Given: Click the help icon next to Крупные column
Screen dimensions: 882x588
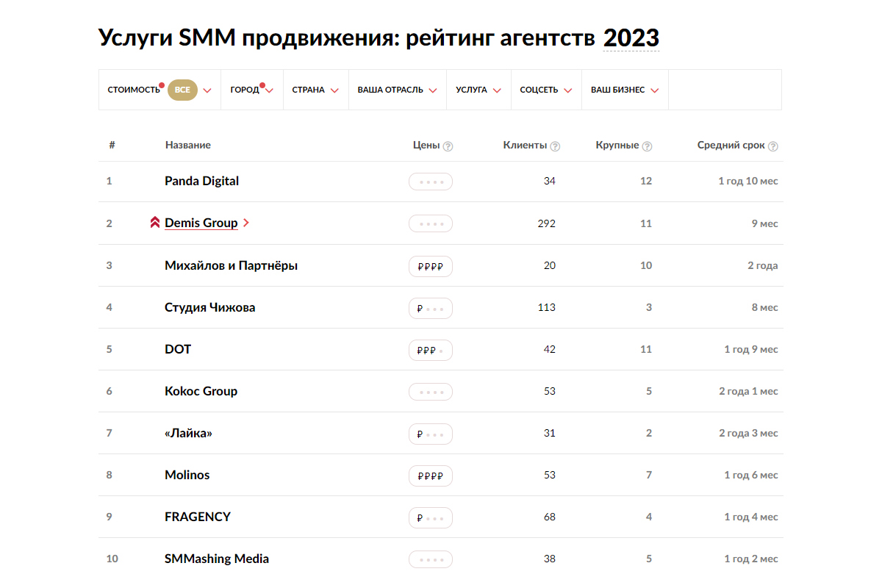Looking at the screenshot, I should coord(647,146).
